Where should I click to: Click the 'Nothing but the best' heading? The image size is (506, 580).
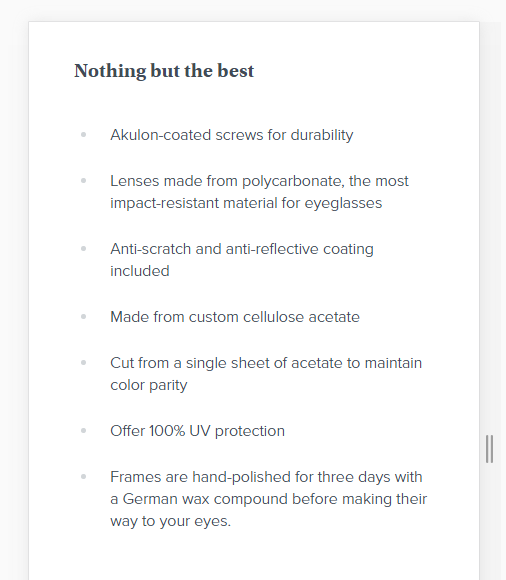[x=164, y=71]
